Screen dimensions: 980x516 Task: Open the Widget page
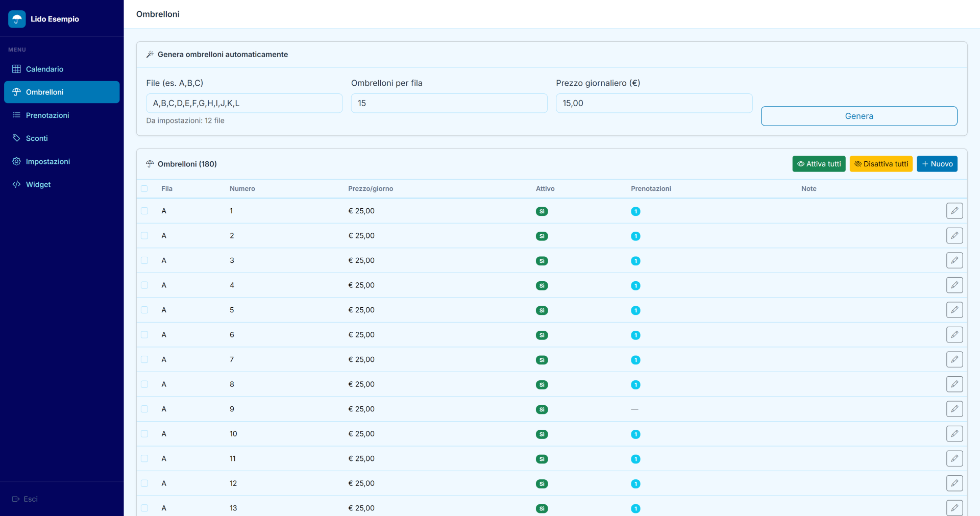coord(62,184)
